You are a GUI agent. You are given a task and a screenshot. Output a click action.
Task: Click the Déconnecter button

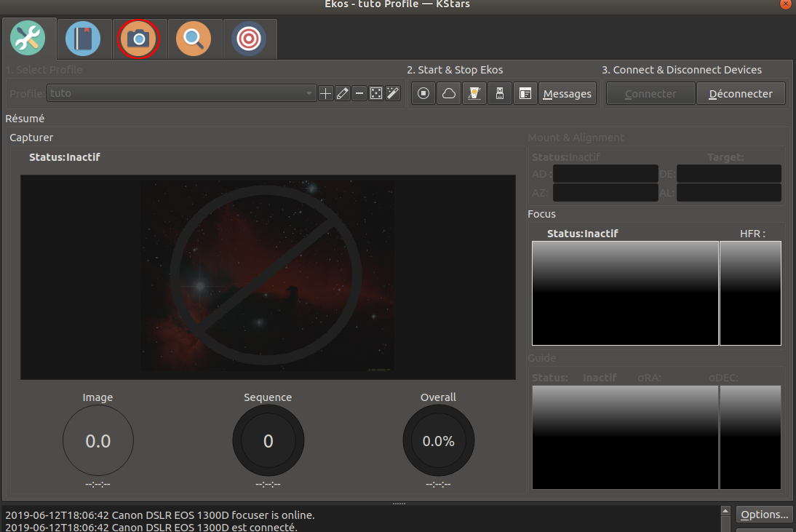click(x=741, y=93)
